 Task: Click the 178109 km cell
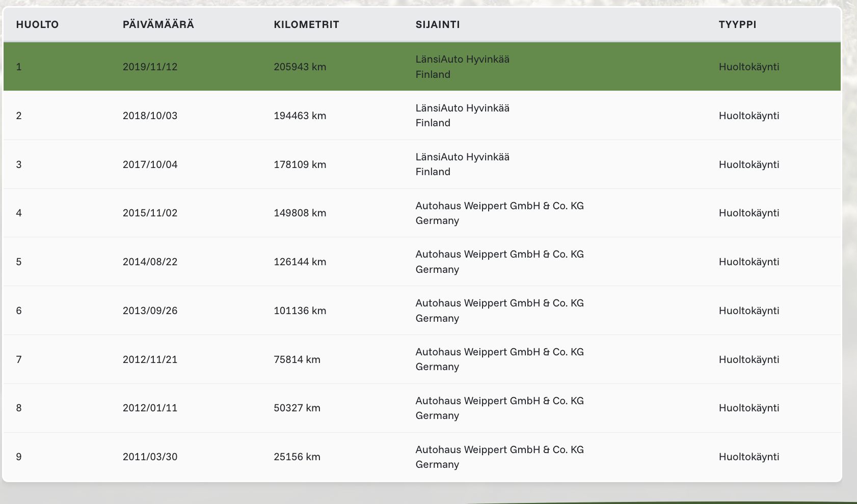click(x=300, y=164)
